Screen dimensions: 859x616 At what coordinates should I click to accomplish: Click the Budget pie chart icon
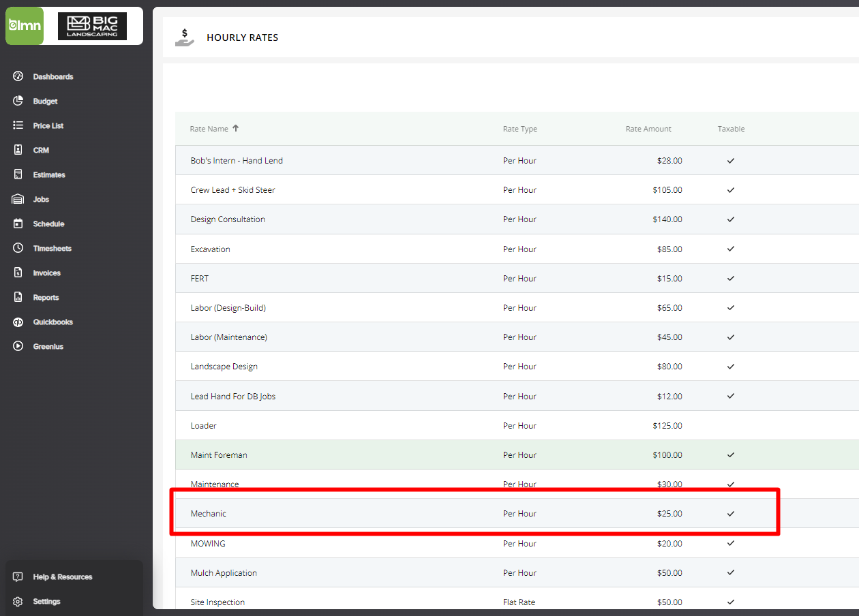18,101
